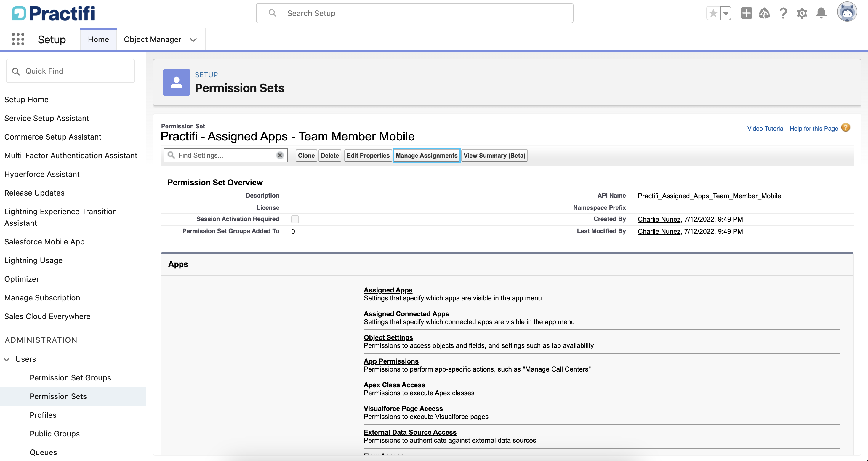Open Public Groups in sidebar

click(55, 434)
